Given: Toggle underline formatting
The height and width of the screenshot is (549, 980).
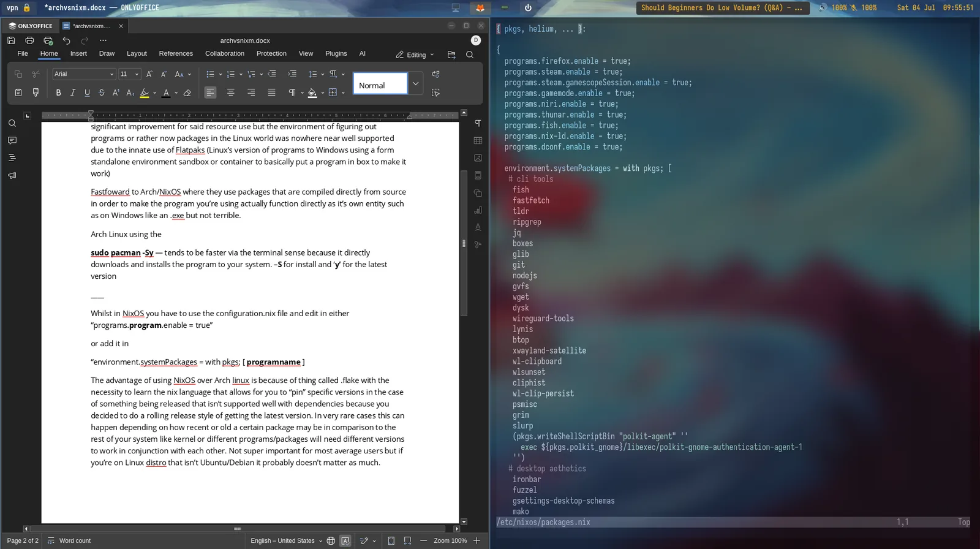Looking at the screenshot, I should pos(87,93).
